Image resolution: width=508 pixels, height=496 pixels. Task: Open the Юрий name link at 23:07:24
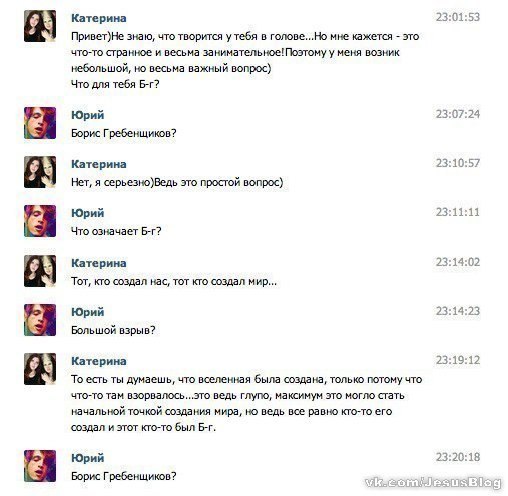click(88, 115)
